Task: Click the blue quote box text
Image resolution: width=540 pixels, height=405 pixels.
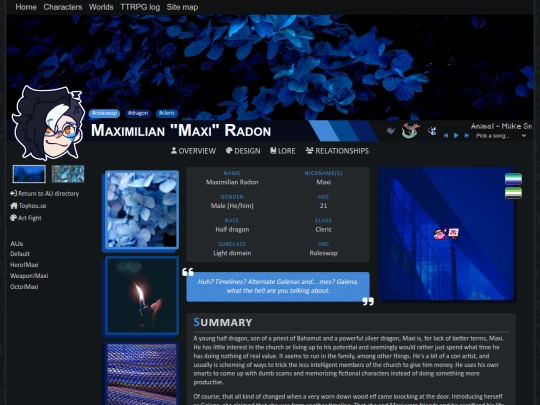Action: pyautogui.click(x=278, y=287)
